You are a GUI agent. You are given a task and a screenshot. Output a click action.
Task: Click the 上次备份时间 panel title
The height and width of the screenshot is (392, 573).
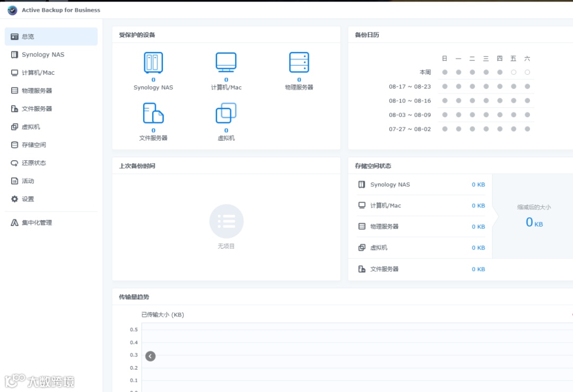click(x=137, y=166)
